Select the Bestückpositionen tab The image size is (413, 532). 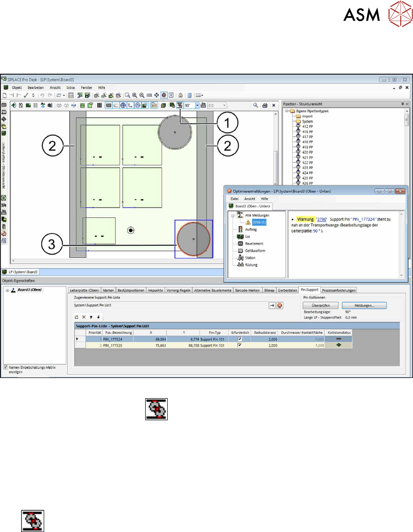click(x=131, y=291)
